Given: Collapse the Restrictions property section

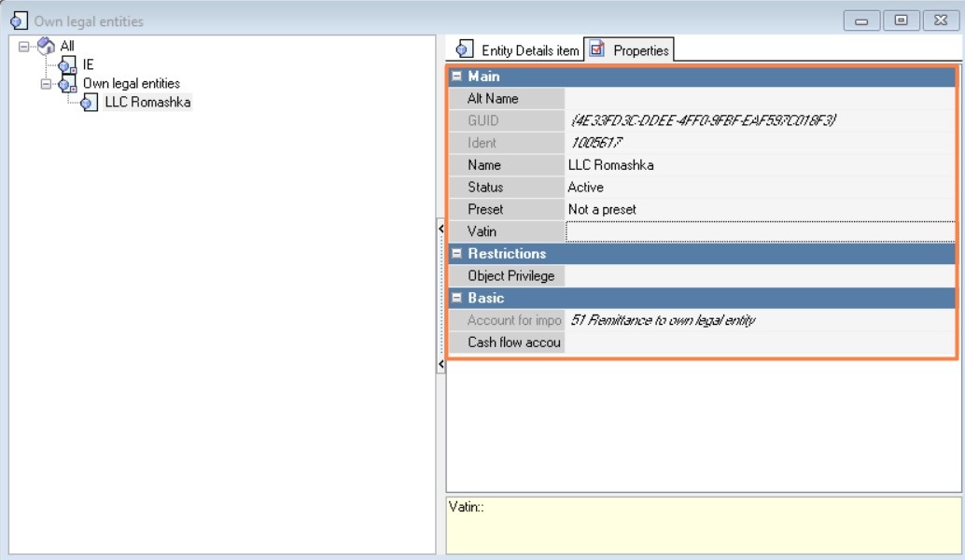Looking at the screenshot, I should tap(456, 254).
